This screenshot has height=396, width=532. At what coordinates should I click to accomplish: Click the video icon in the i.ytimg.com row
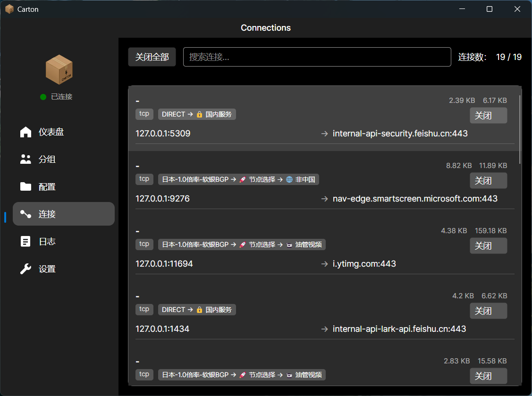point(289,245)
